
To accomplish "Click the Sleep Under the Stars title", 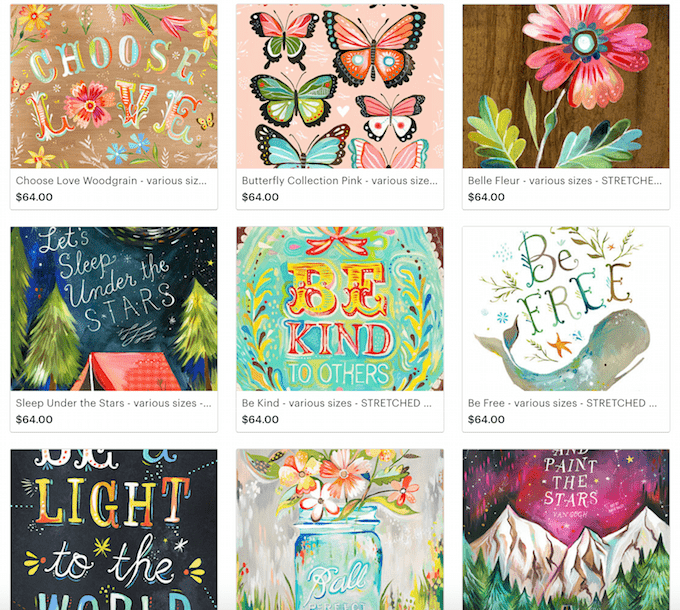I will pyautogui.click(x=114, y=403).
